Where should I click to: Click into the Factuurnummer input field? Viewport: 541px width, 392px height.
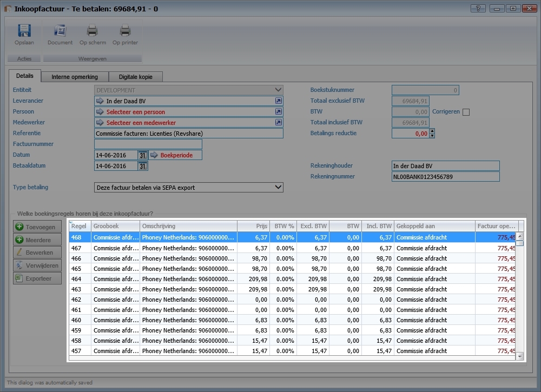tap(148, 144)
